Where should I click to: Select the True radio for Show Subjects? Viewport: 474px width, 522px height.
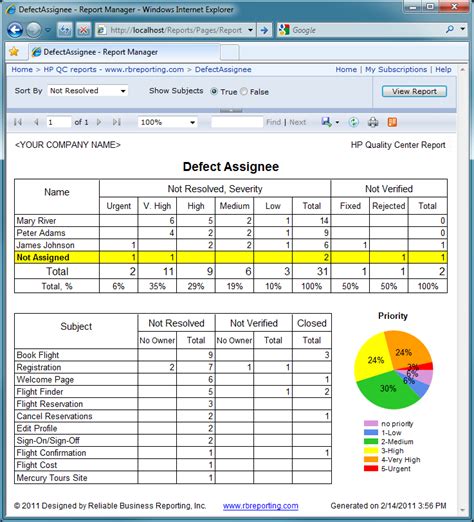(214, 91)
